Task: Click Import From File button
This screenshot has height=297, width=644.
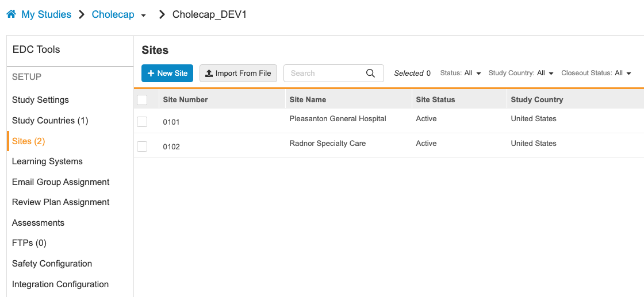Action: pyautogui.click(x=238, y=73)
